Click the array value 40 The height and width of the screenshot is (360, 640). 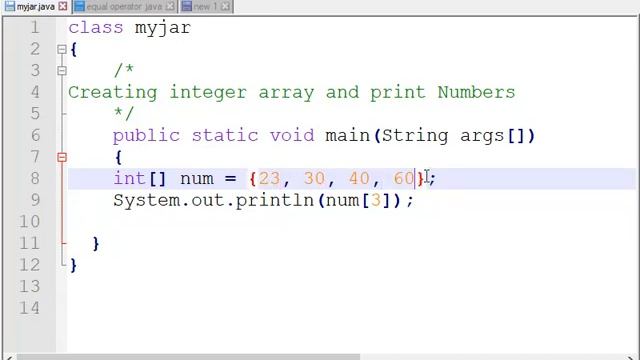click(359, 179)
